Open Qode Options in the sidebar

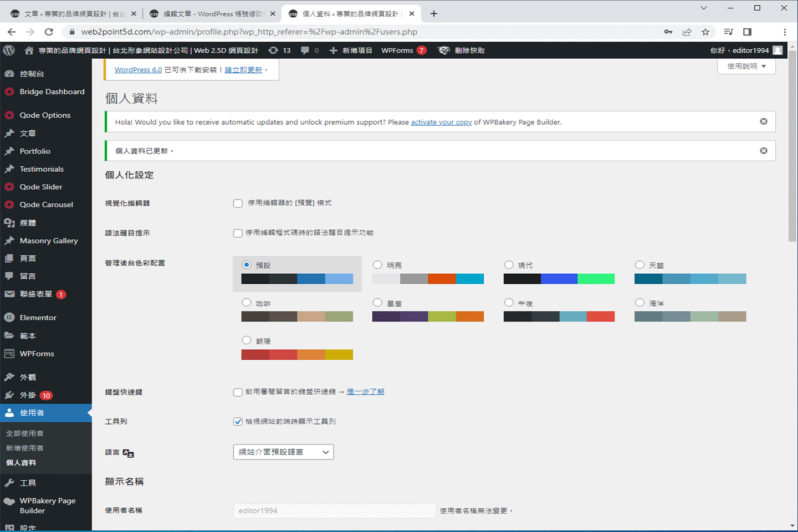[45, 115]
